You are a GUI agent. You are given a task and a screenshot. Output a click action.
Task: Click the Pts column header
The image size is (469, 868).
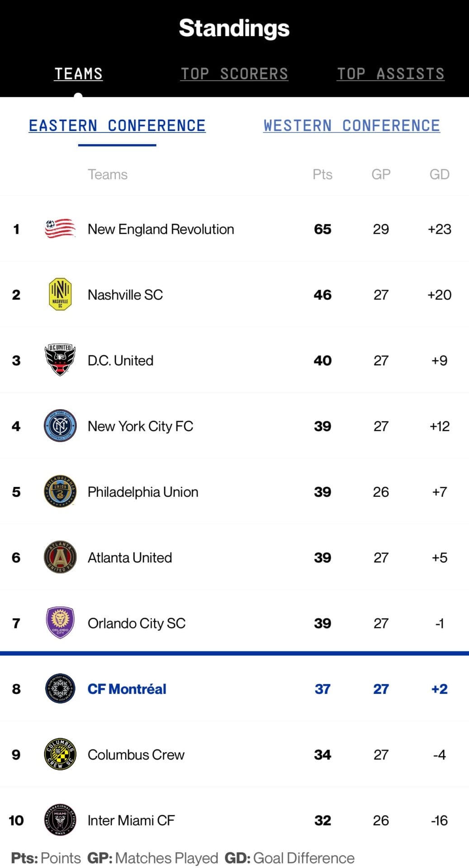coord(322,175)
